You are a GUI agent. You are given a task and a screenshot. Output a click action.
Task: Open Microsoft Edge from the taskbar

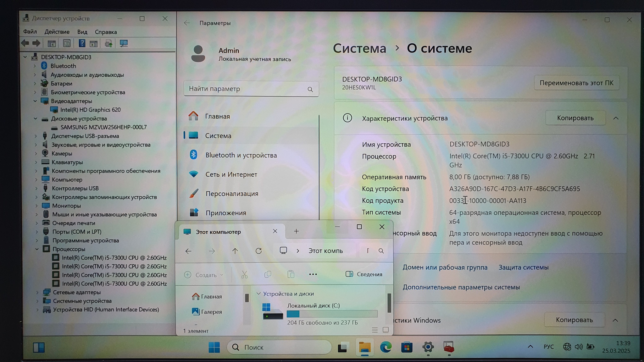pyautogui.click(x=386, y=347)
